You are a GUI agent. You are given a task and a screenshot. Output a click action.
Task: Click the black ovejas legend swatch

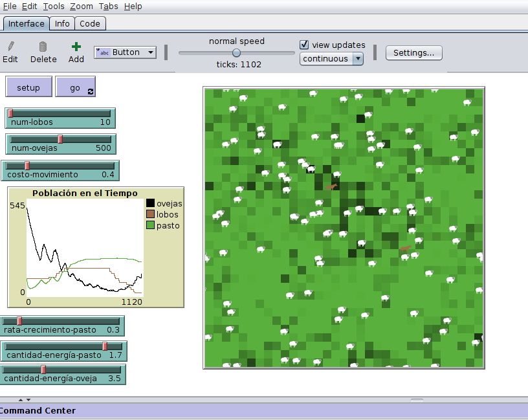[x=151, y=203]
